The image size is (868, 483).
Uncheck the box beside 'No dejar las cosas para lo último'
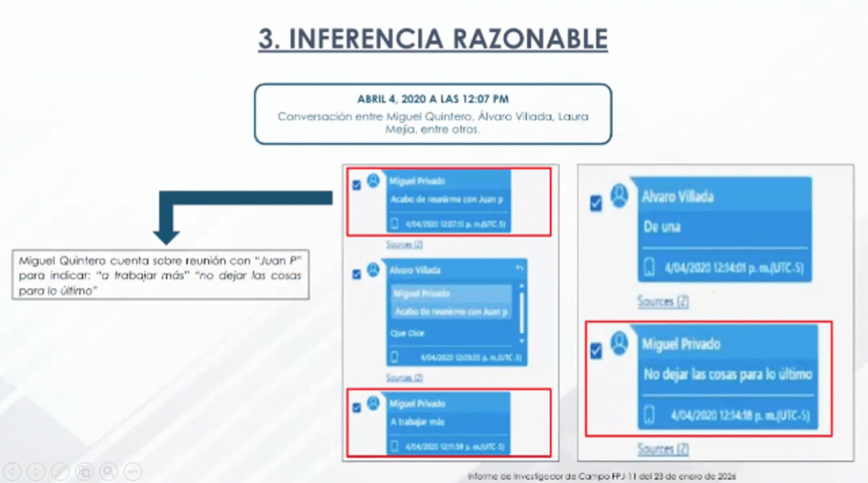[596, 351]
